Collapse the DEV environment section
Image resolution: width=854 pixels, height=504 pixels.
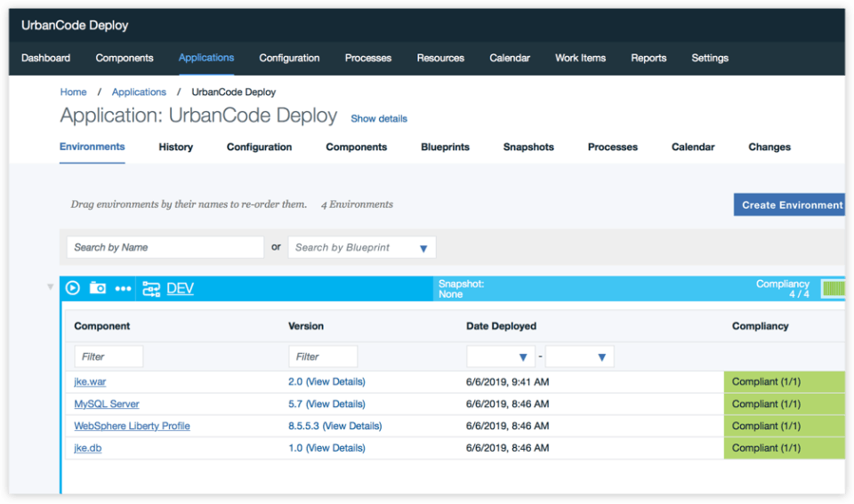click(50, 287)
